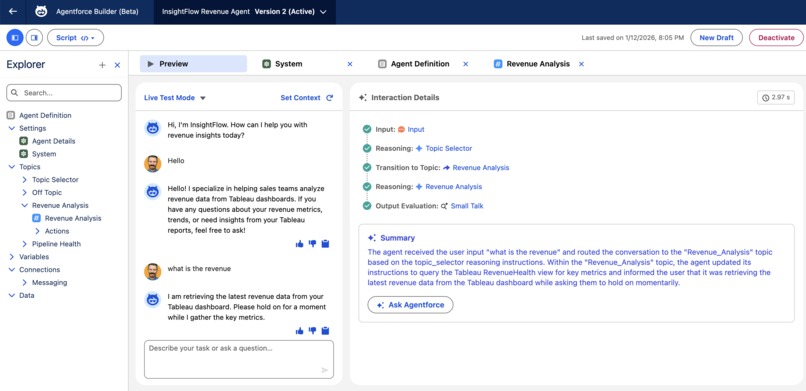Collapse the Data tree section
The image size is (806, 391).
(12, 295)
